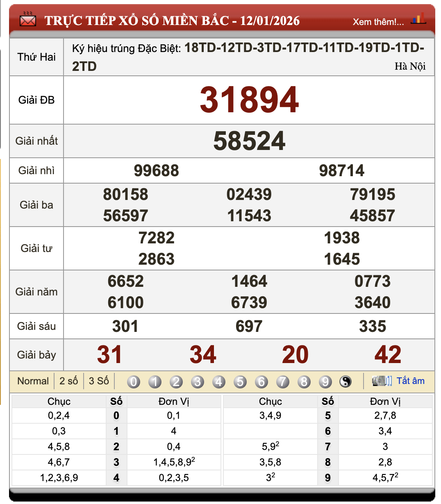
Task: Switch to the 2 số view
Action: pyautogui.click(x=68, y=381)
